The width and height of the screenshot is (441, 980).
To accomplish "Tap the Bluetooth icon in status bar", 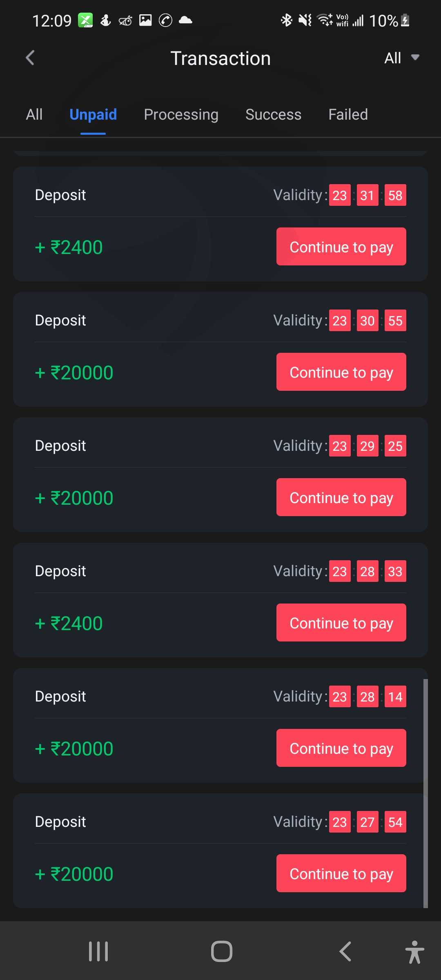I will pyautogui.click(x=286, y=20).
